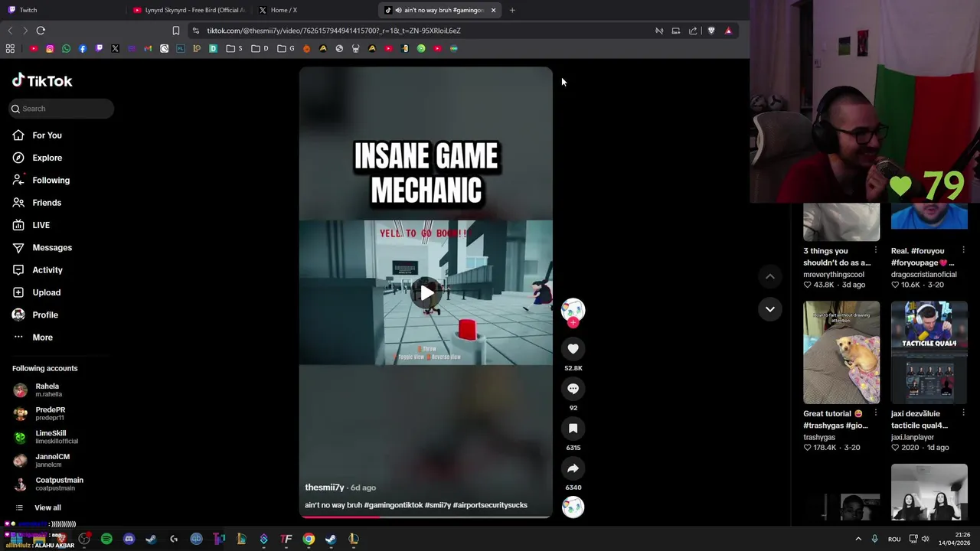Go to the previous video with the up arrow
980x551 pixels.
[770, 276]
